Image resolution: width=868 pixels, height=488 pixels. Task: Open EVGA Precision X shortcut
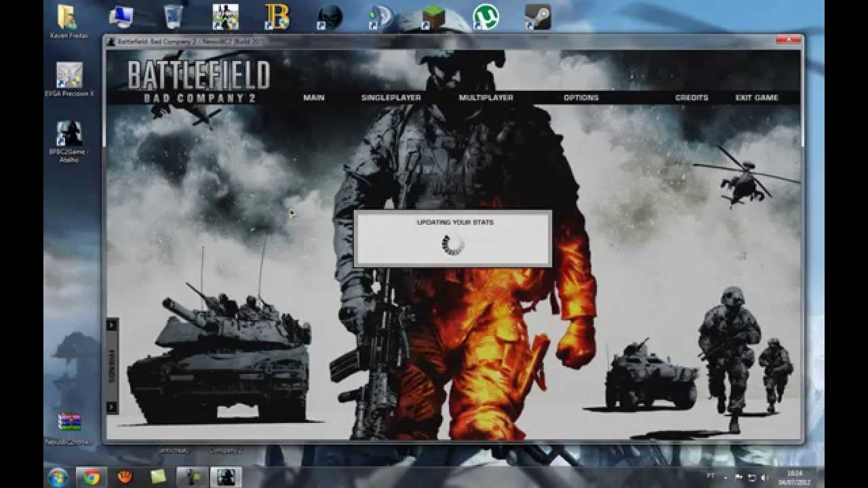click(68, 80)
